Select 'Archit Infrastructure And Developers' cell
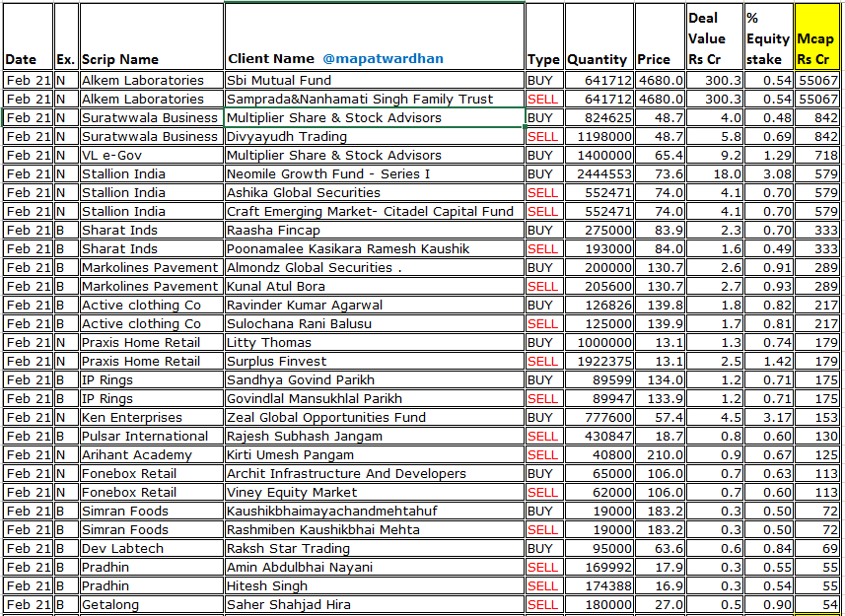This screenshot has height=616, width=845. pyautogui.click(x=375, y=473)
